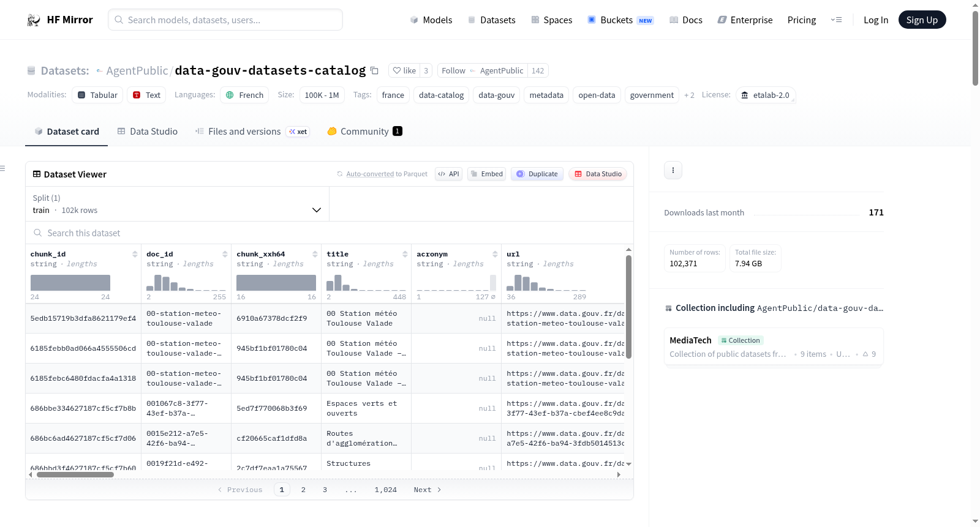This screenshot has height=527, width=980.
Task: Open the Pricing page
Action: (x=802, y=20)
